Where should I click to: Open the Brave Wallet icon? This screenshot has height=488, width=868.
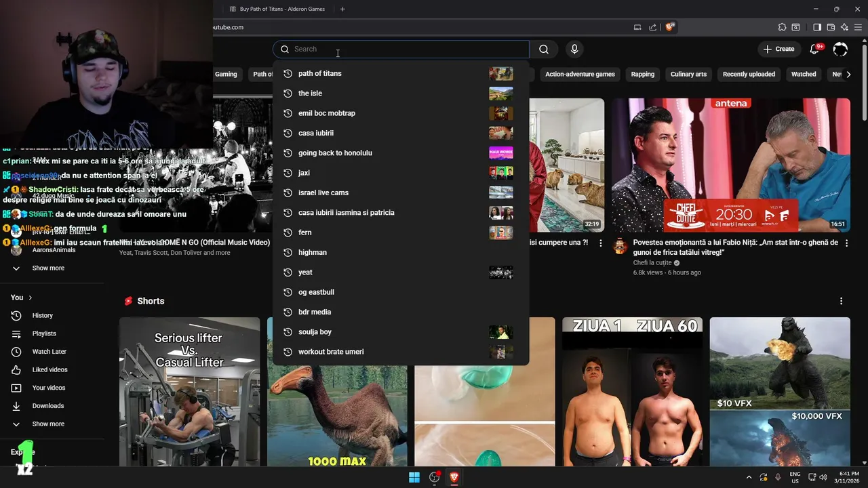point(831,27)
